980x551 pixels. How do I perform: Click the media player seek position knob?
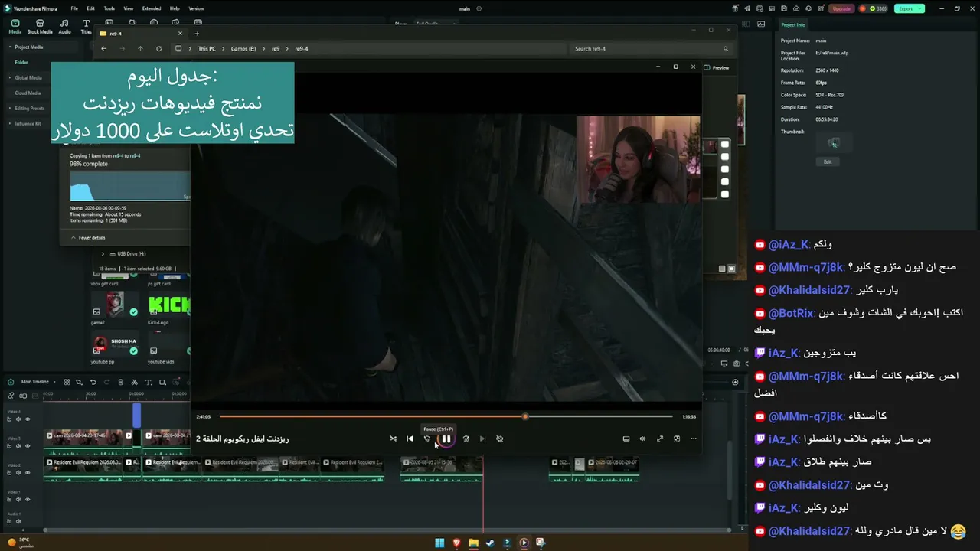click(525, 416)
